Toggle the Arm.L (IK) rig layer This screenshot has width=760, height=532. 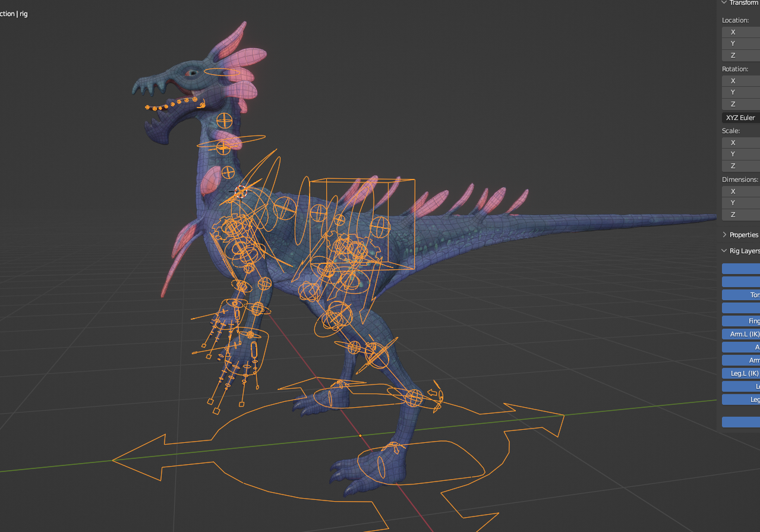741,334
